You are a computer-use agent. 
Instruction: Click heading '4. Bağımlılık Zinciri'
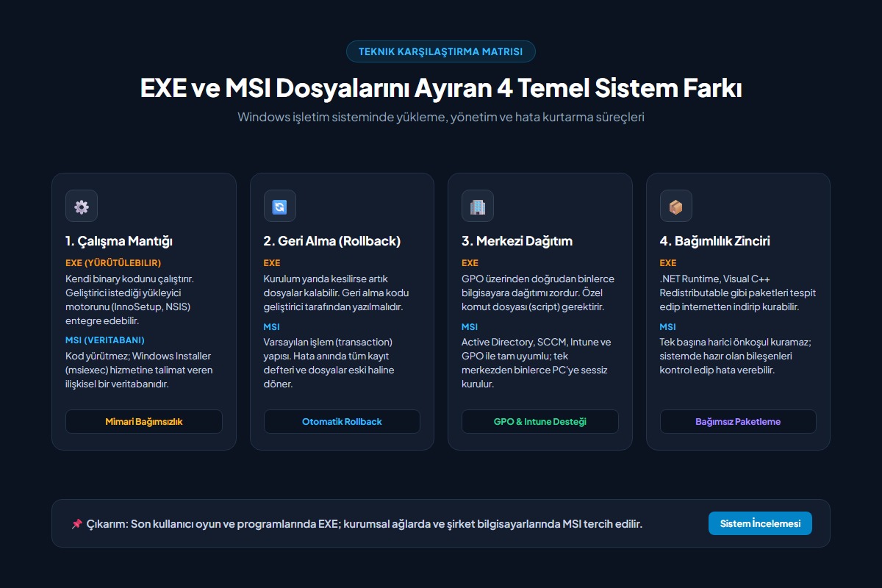[x=715, y=241]
